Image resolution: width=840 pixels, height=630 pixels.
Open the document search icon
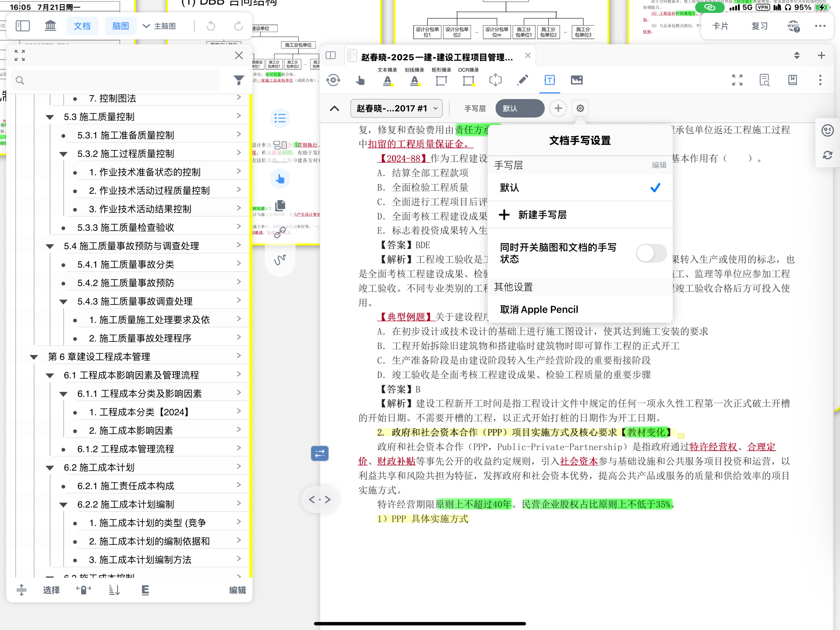pyautogui.click(x=764, y=80)
